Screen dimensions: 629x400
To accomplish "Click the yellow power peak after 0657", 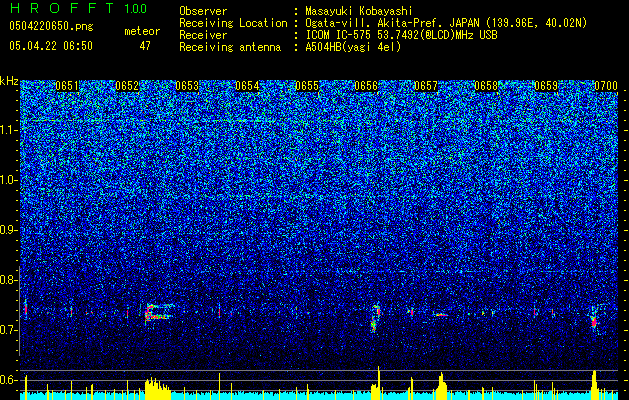I will point(441,386).
